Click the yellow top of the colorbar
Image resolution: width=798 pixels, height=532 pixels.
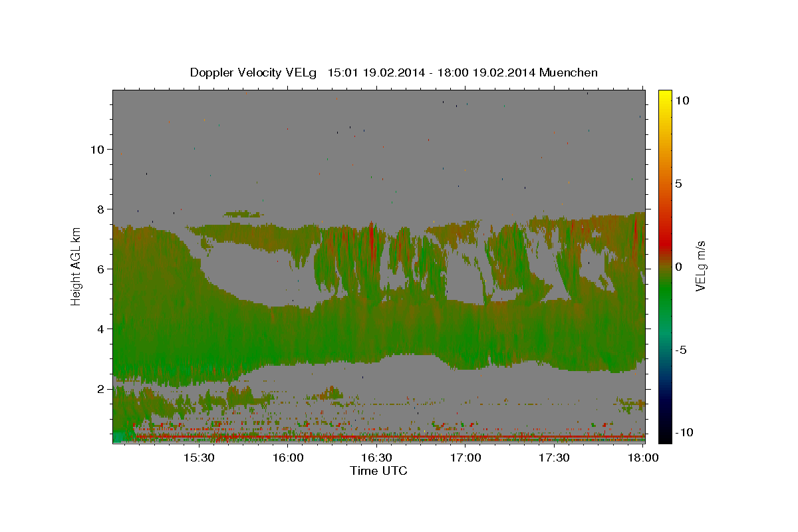pyautogui.click(x=664, y=95)
